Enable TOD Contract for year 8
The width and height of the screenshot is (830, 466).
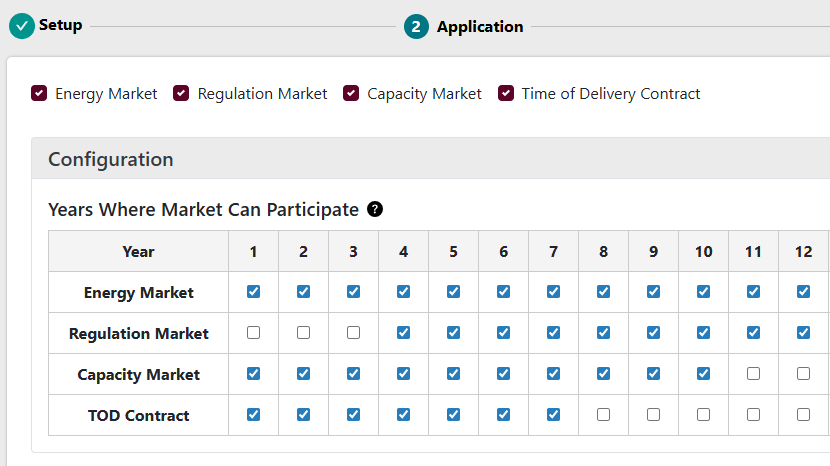tap(603, 415)
